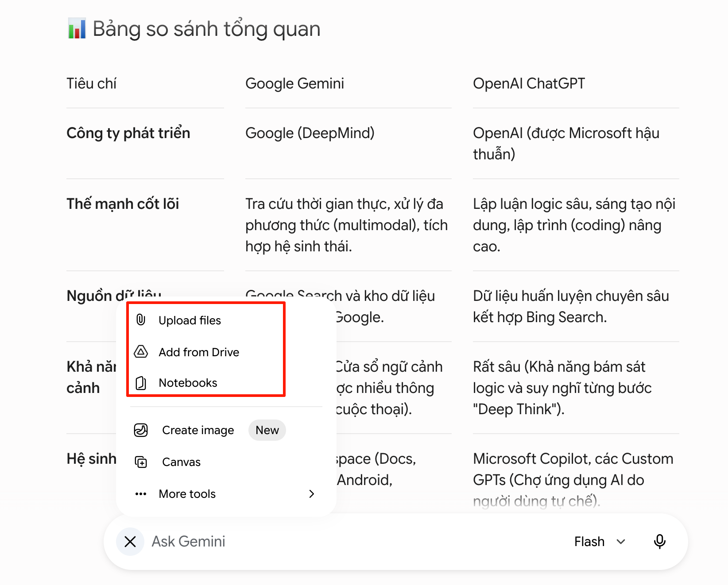This screenshot has height=585, width=728.
Task: Click the "Tiêu chí" column header
Action: pyautogui.click(x=91, y=84)
